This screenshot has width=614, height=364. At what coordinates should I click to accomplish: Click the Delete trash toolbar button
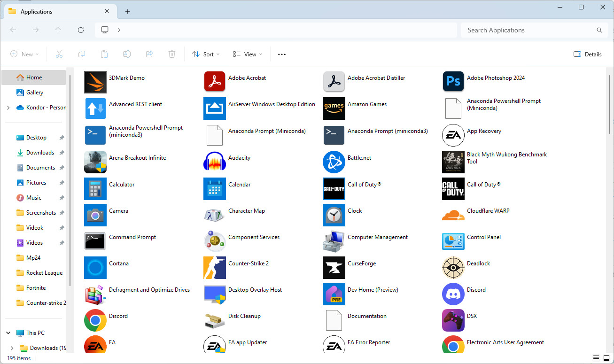[x=172, y=54]
